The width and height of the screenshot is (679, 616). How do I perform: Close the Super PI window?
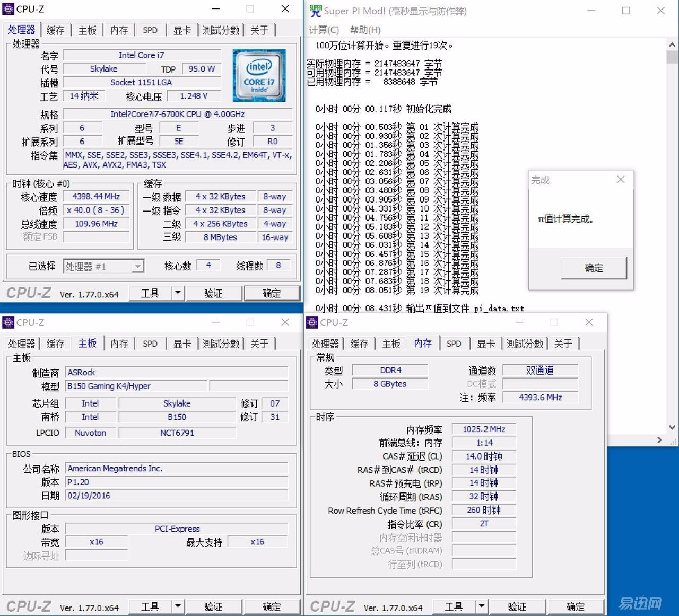click(660, 11)
